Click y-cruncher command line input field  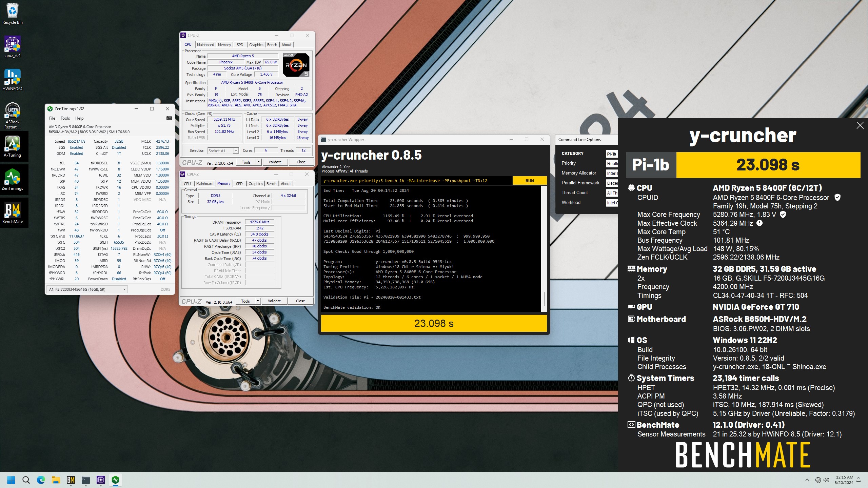416,181
